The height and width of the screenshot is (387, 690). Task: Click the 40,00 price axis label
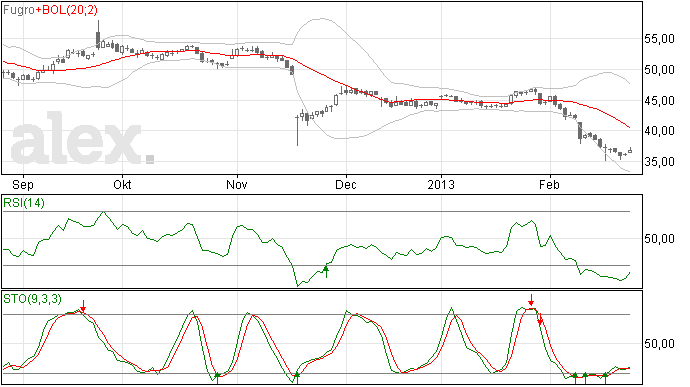(x=659, y=131)
